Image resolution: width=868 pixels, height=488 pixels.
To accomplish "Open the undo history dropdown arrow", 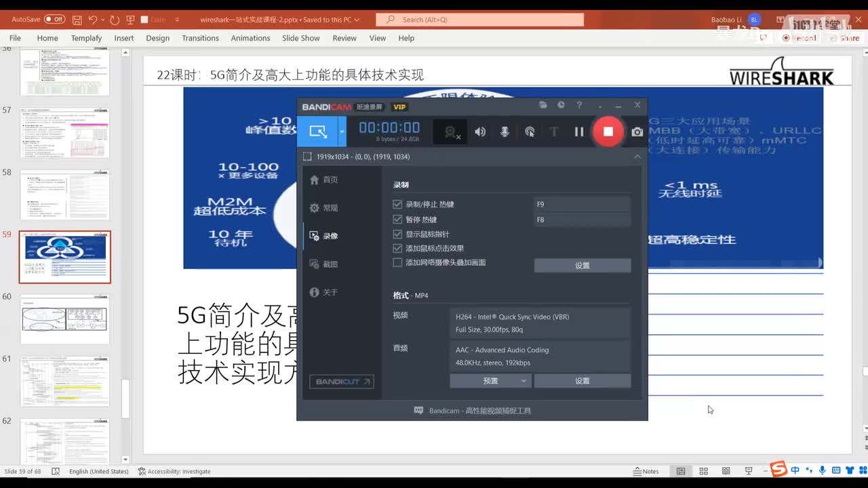I will pos(102,20).
